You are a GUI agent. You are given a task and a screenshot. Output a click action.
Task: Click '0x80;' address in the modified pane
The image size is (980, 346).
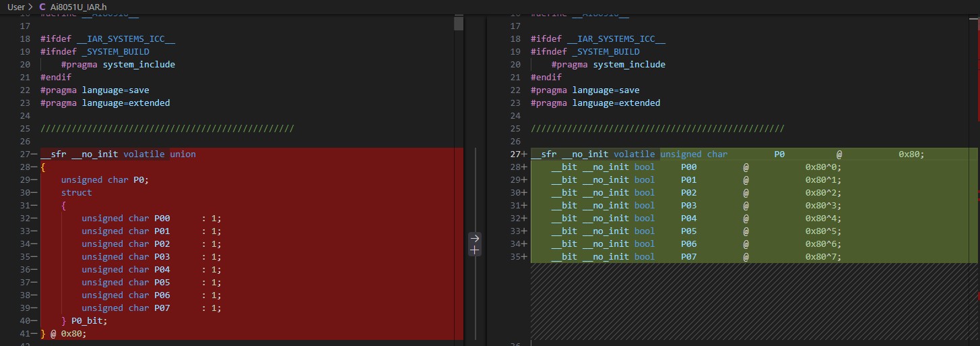click(911, 154)
